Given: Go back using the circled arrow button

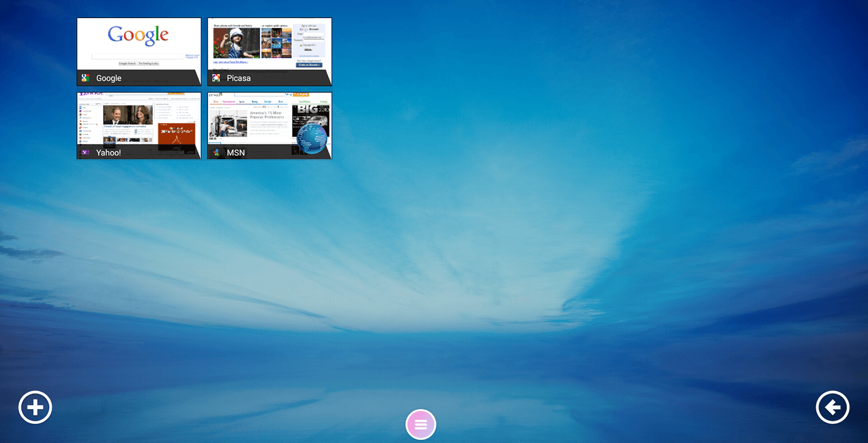Looking at the screenshot, I should click(832, 407).
